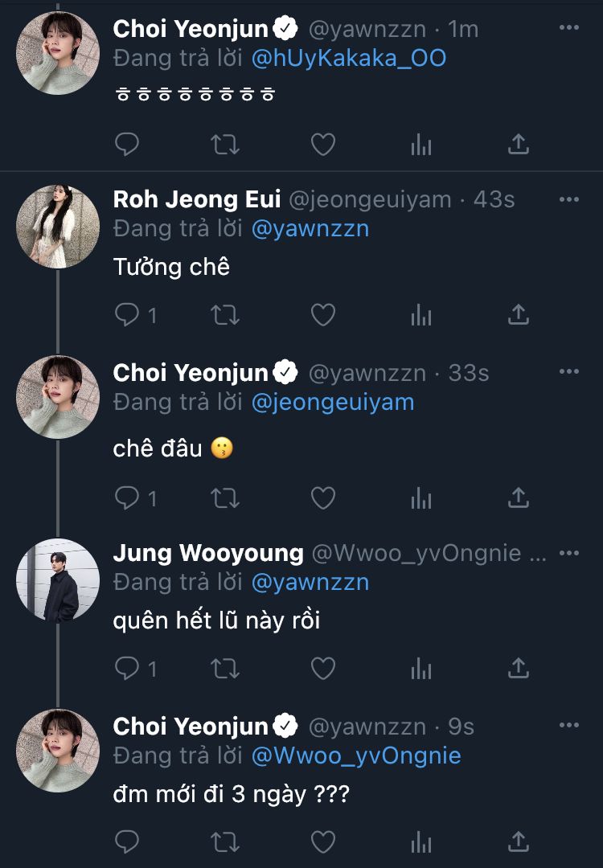
Task: Open the @Wwoo_yvOngnie mention link
Action: [x=356, y=755]
